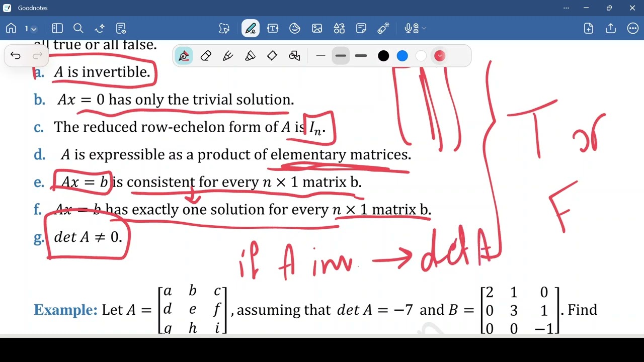The width and height of the screenshot is (644, 362).
Task: Add a sticky note comment
Action: (361, 29)
